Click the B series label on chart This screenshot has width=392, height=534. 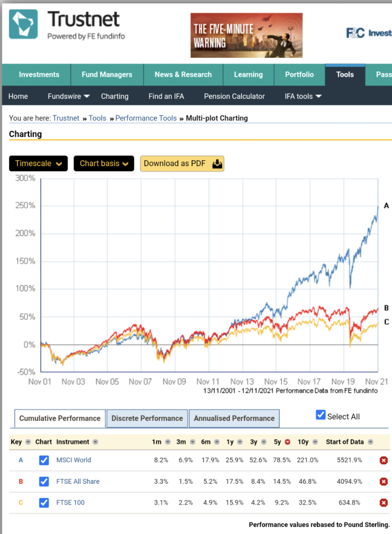(386, 308)
